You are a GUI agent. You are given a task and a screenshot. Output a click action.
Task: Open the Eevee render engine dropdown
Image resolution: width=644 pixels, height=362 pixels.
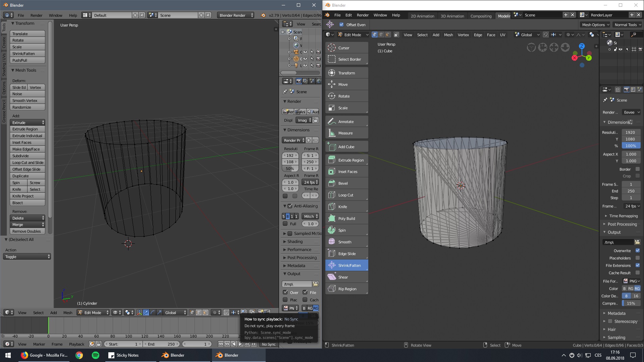(631, 112)
